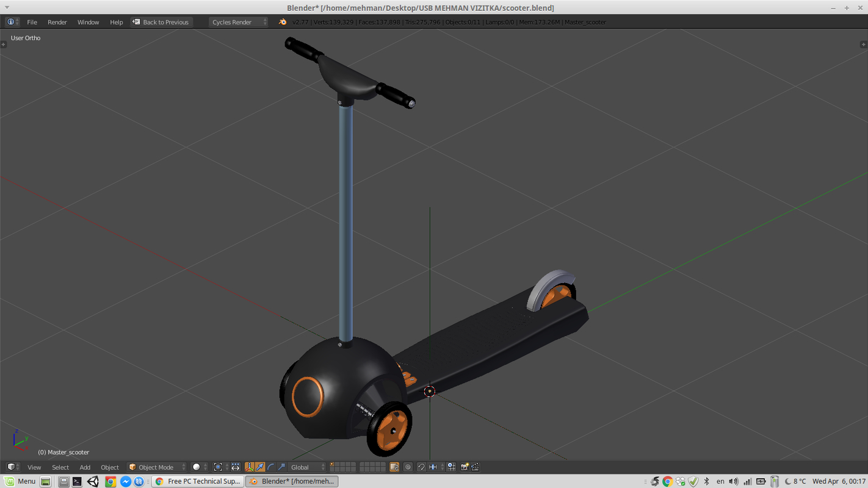Screen dimensions: 868x488
Task: Select the rotate manipulator icon
Action: tap(270, 467)
